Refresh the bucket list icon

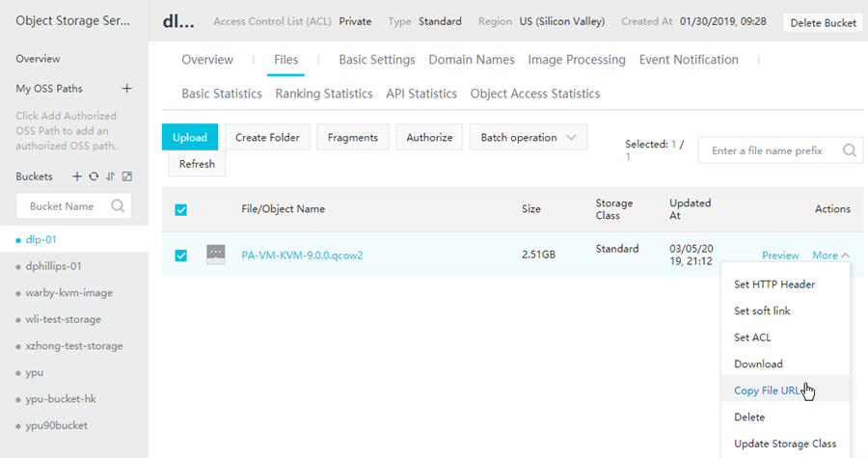94,176
